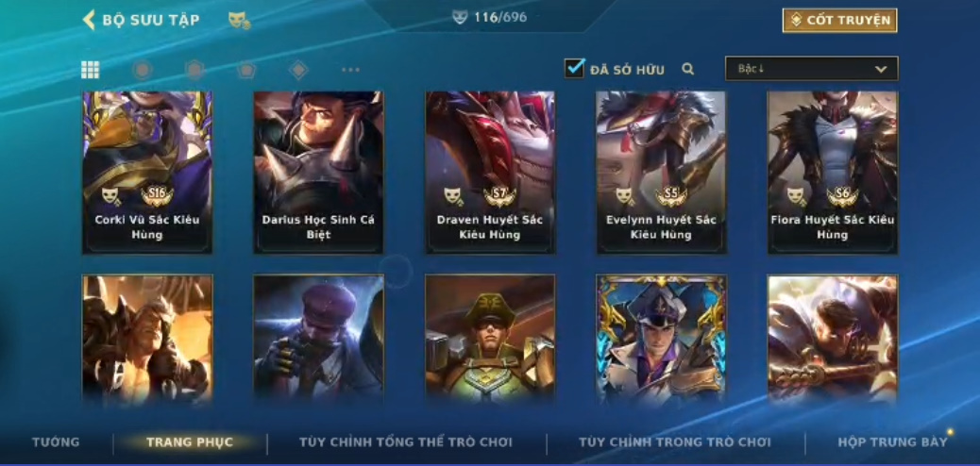Open the Bậc sort dropdown

pyautogui.click(x=811, y=69)
